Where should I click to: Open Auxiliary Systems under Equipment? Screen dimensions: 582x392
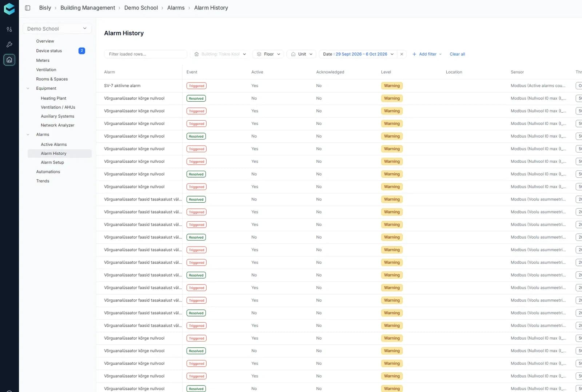[x=57, y=116]
